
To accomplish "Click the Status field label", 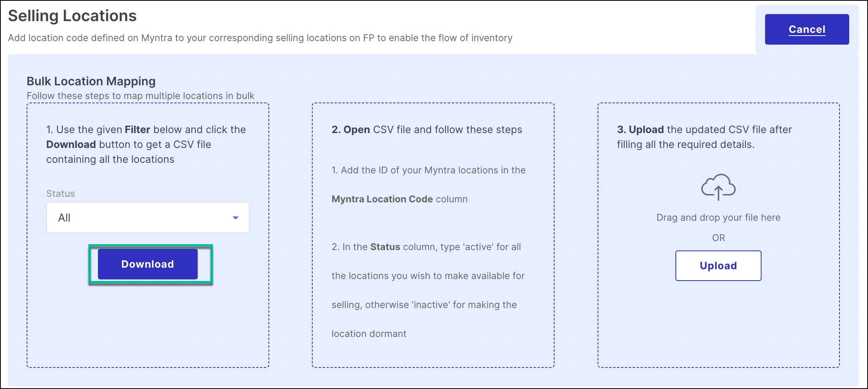I will click(x=60, y=193).
